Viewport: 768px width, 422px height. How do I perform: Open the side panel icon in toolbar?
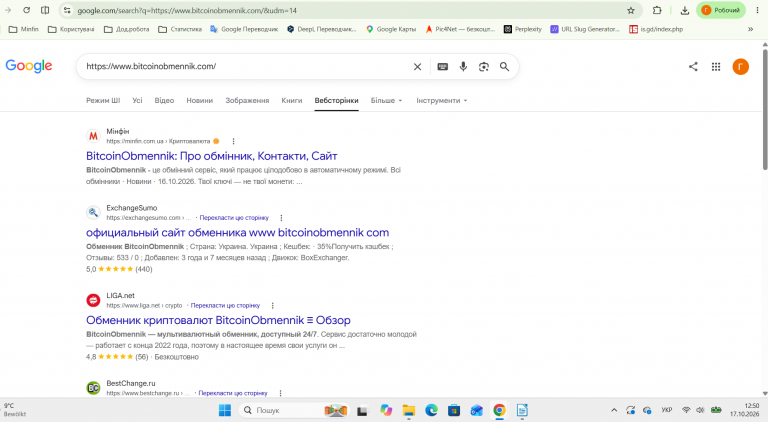point(45,10)
